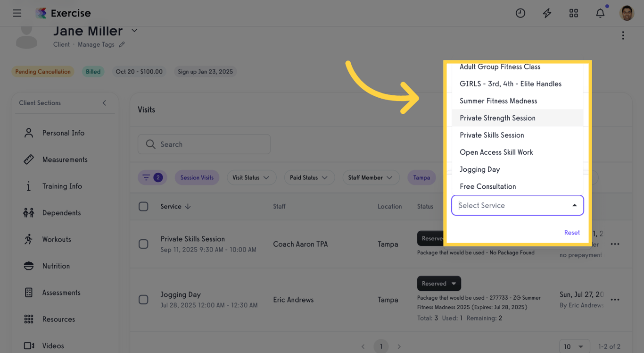Open the clock history icon
644x353 pixels.
coord(520,13)
